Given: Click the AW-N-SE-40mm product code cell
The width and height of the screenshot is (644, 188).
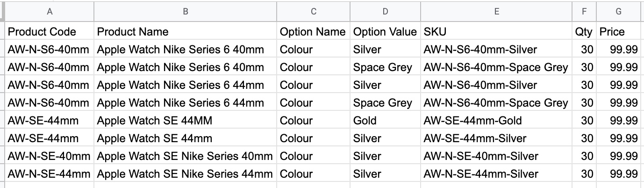Looking at the screenshot, I should pos(49,156).
